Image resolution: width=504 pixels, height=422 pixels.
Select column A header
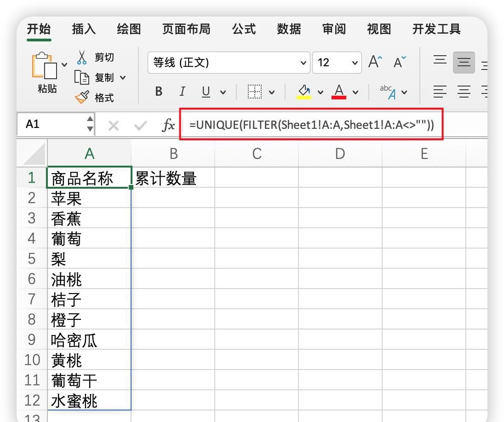pyautogui.click(x=89, y=153)
